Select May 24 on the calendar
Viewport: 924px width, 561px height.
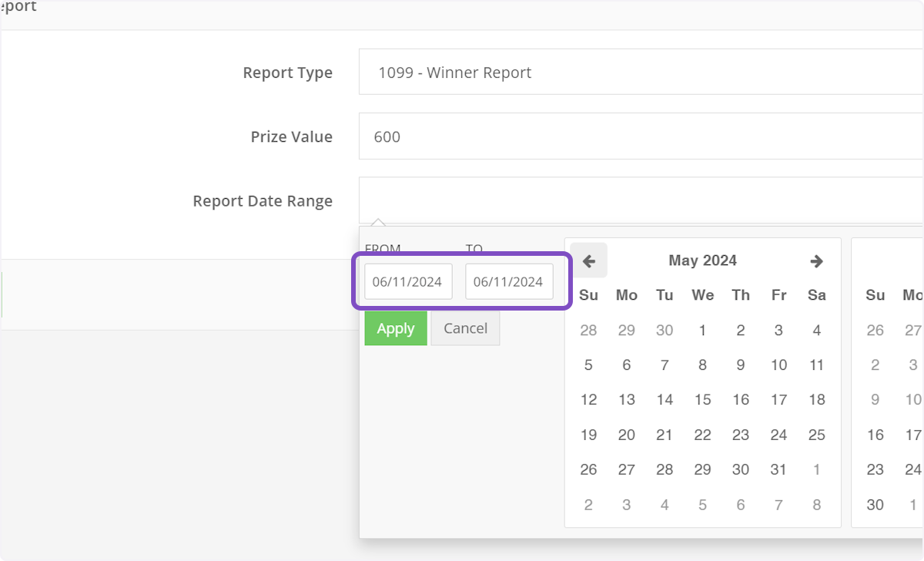tap(778, 434)
